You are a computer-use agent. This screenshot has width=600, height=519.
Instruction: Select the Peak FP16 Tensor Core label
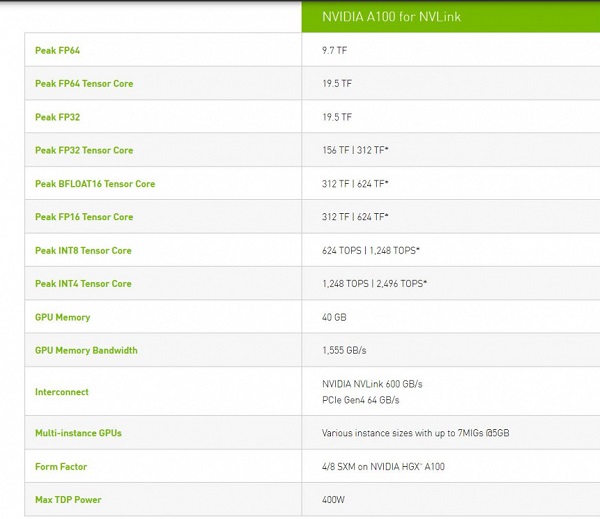point(84,217)
